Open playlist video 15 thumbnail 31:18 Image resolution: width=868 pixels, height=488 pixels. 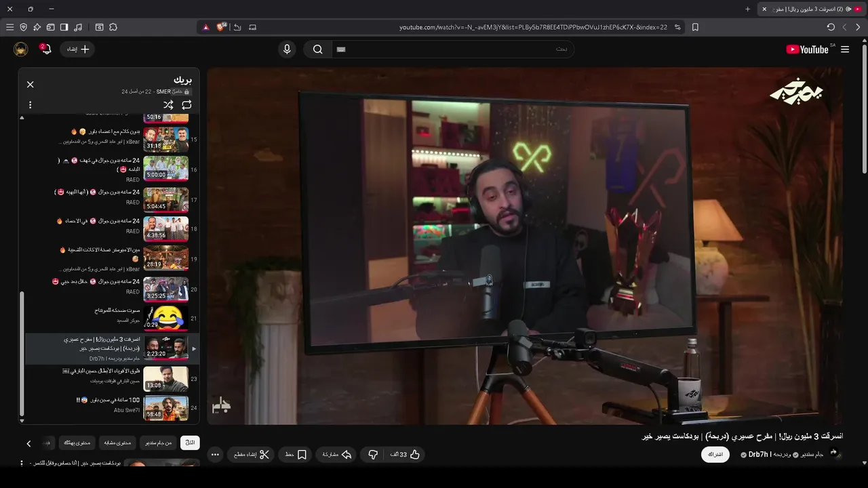coord(165,140)
